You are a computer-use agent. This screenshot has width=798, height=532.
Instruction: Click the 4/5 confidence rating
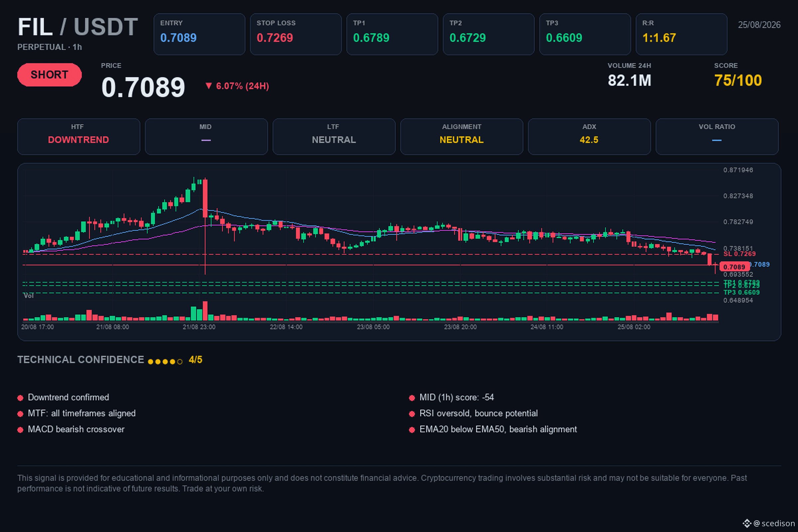(x=196, y=360)
